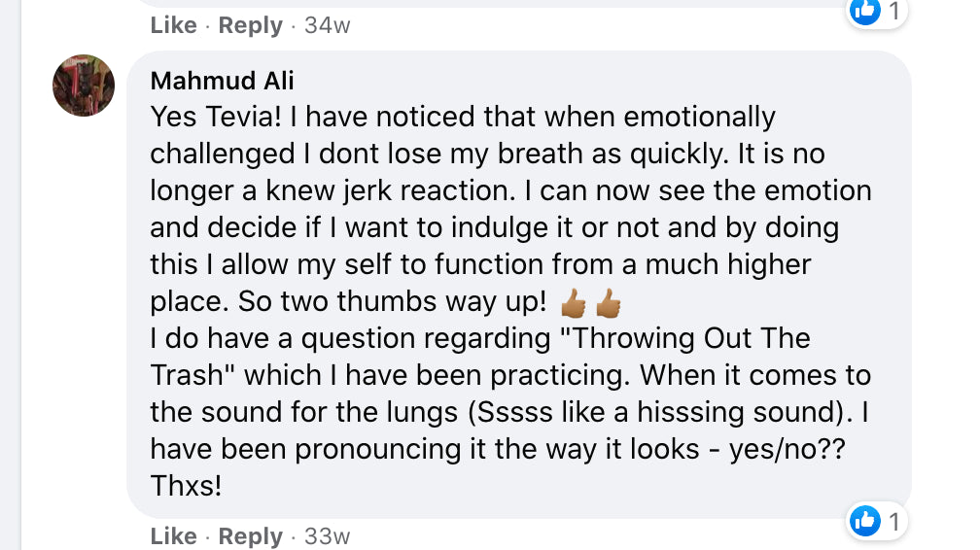
Task: Open Mahmud Ali's profile picture
Action: click(x=84, y=86)
